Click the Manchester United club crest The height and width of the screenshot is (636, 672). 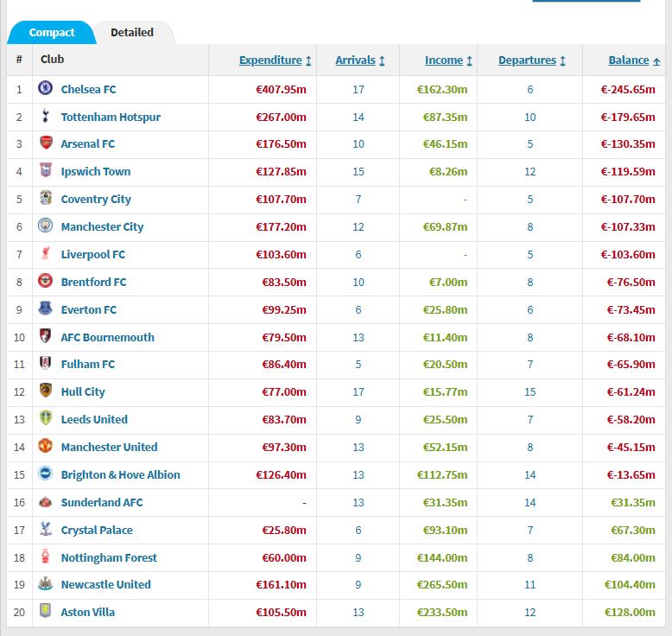pyautogui.click(x=45, y=446)
